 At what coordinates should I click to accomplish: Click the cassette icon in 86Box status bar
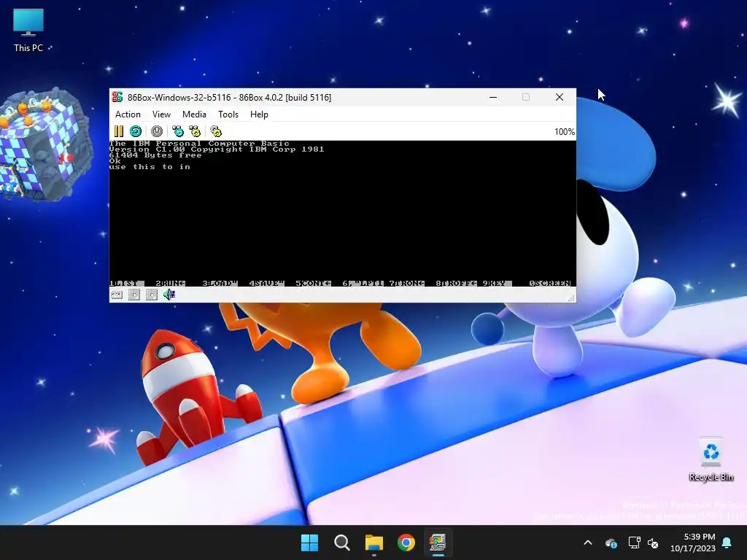117,295
